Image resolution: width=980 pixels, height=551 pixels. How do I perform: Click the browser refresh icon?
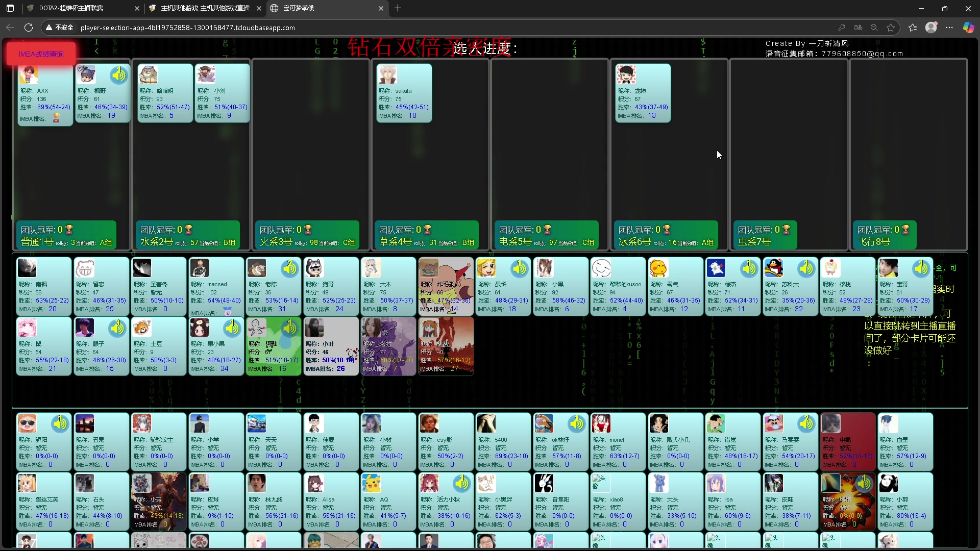tap(29, 28)
